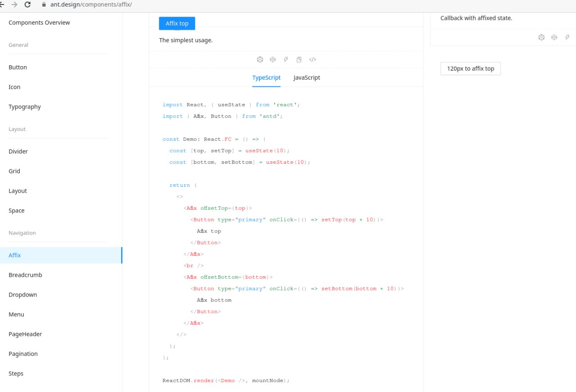
Task: Hide the code with the </> icon
Action: pos(312,59)
